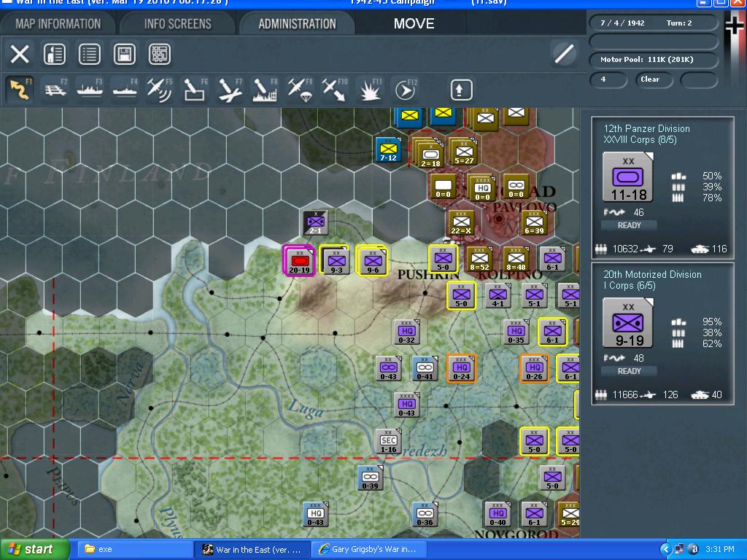Click the Motor Pool 111K display
This screenshot has width=747, height=560.
click(x=653, y=60)
